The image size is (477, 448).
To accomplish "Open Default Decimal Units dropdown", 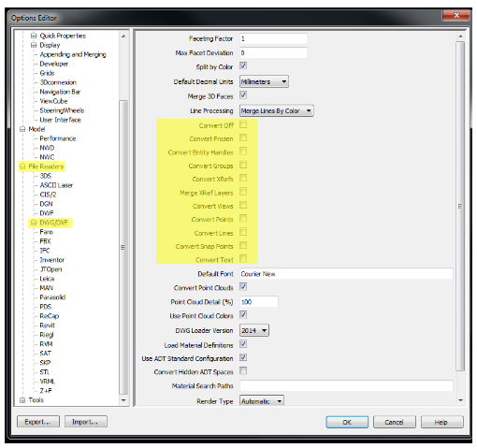I will (x=264, y=81).
